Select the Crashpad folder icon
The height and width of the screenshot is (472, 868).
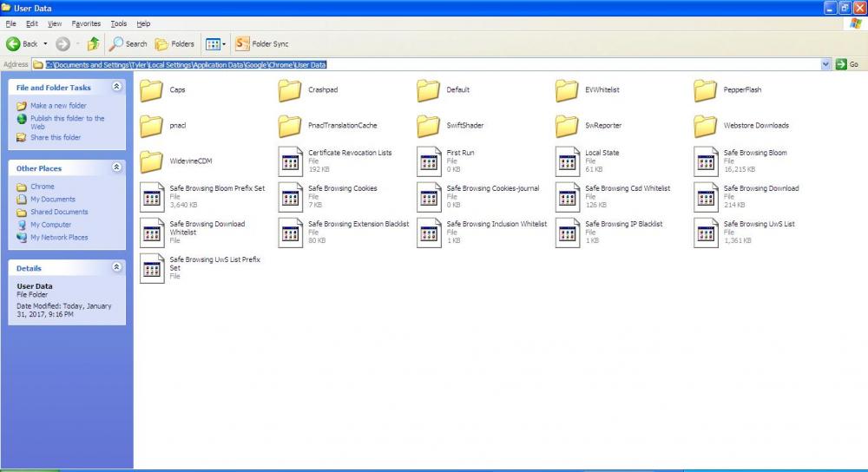point(290,90)
